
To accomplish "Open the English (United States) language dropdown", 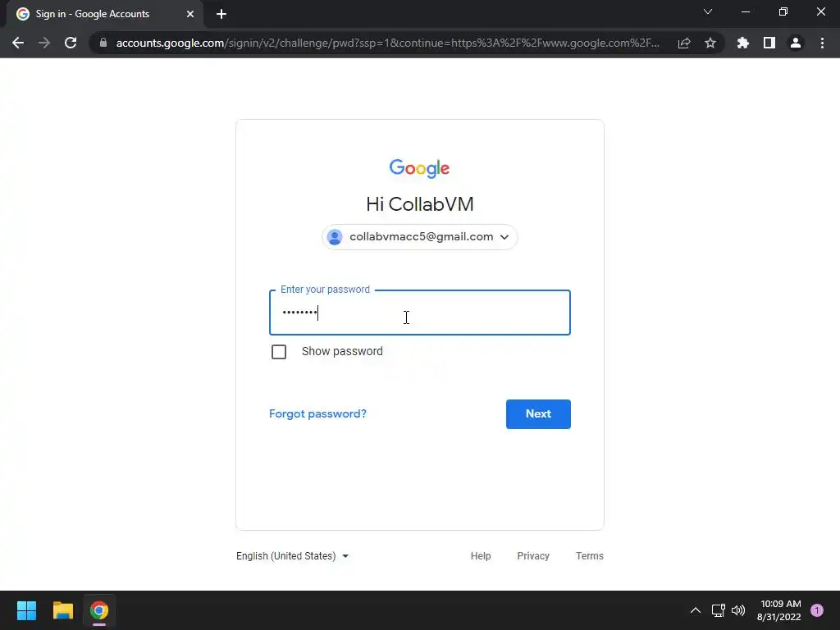I will (x=293, y=556).
